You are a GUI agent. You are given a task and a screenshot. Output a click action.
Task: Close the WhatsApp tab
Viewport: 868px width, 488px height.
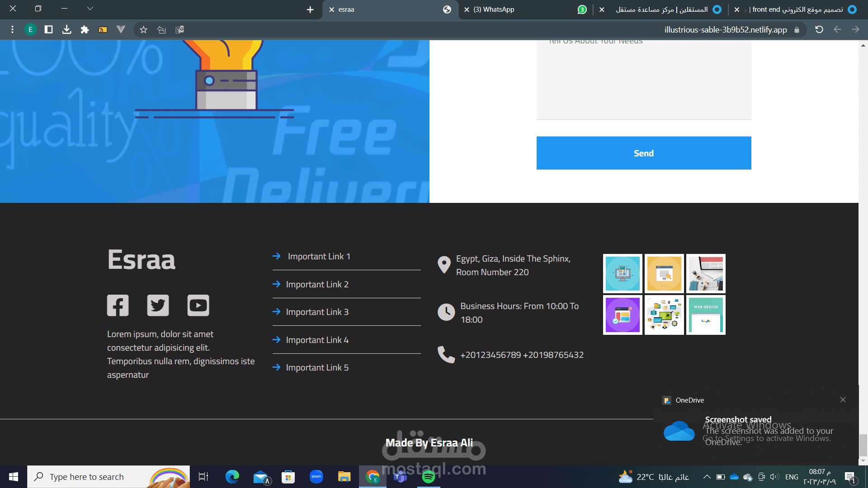pos(467,9)
